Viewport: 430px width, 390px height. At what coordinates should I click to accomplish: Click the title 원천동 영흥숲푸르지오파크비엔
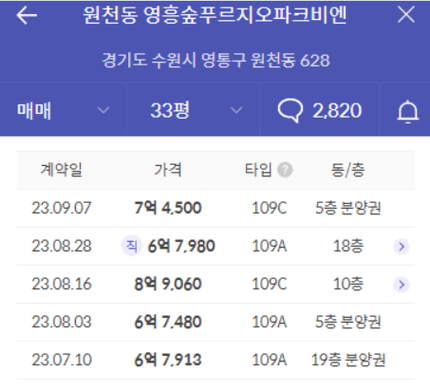click(215, 15)
